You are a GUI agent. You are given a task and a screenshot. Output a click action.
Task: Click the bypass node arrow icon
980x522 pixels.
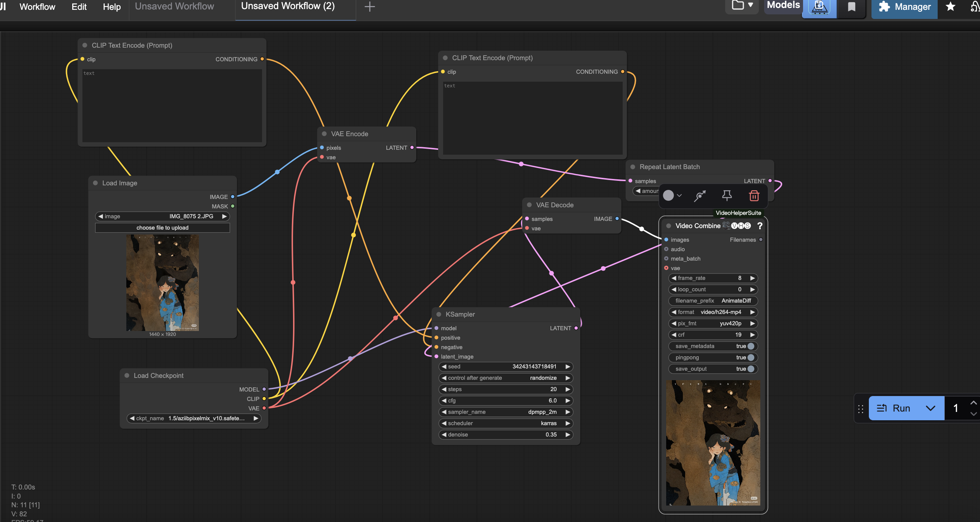699,196
